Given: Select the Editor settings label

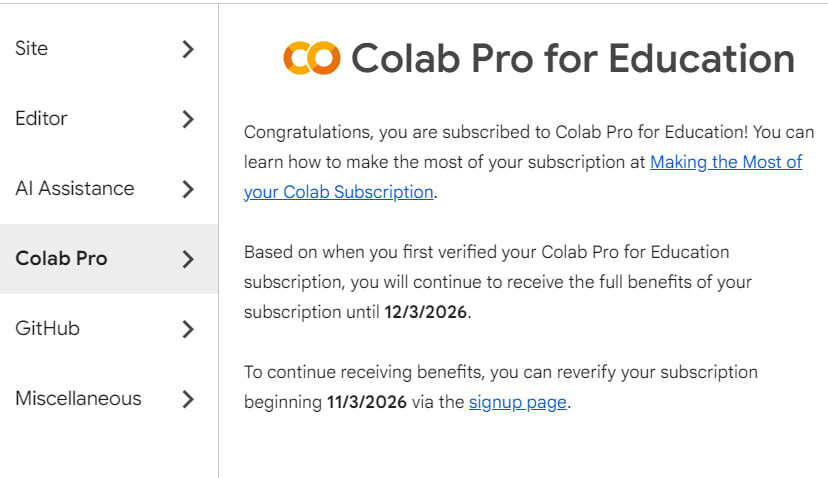Looking at the screenshot, I should tap(41, 118).
